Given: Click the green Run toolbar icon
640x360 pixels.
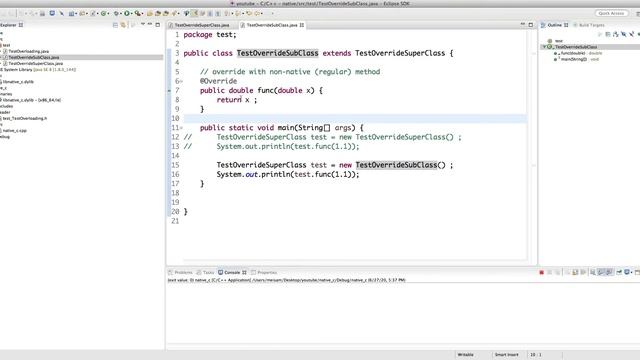Looking at the screenshot, I should pyautogui.click(x=127, y=13).
